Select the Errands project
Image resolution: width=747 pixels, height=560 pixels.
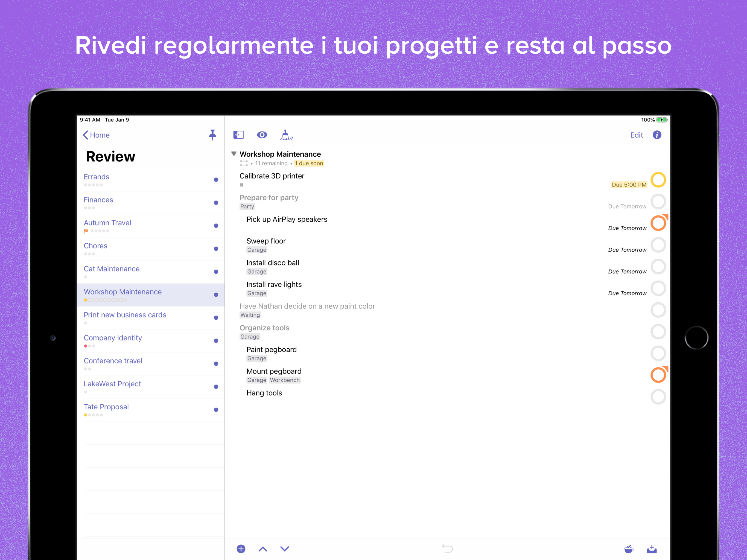(97, 177)
